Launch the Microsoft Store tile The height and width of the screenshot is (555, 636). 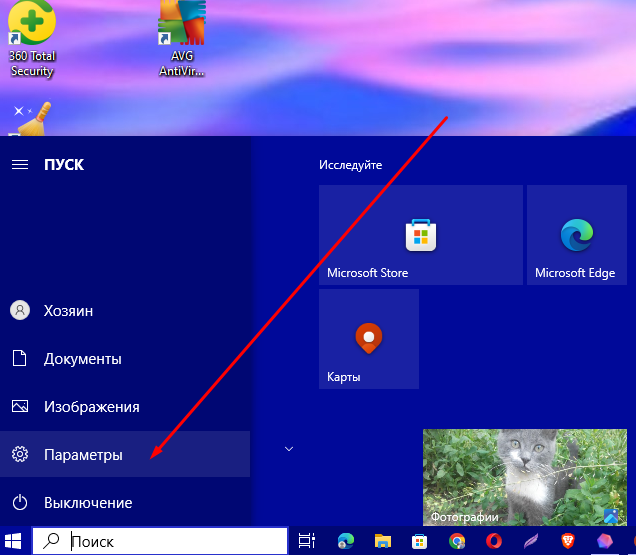(421, 235)
